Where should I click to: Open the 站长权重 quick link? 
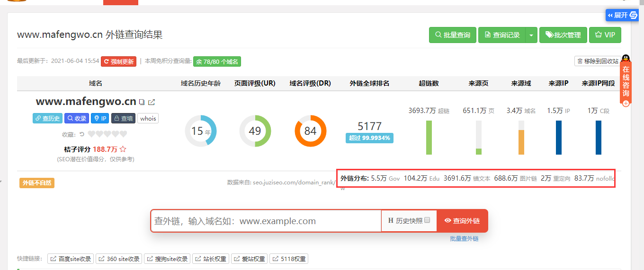click(x=210, y=259)
